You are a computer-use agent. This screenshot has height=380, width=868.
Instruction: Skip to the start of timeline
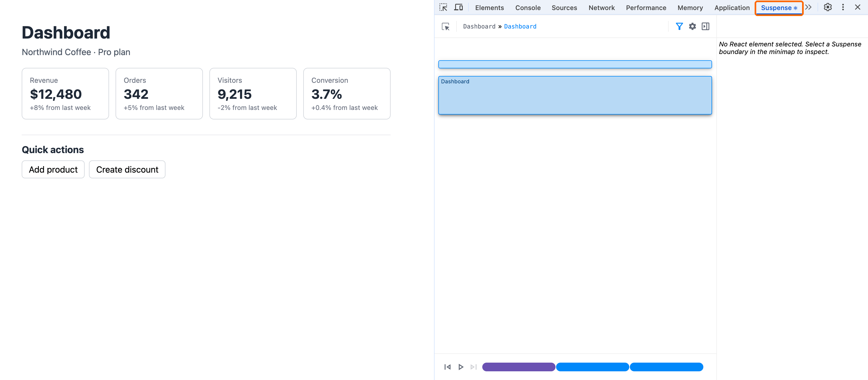(x=447, y=367)
